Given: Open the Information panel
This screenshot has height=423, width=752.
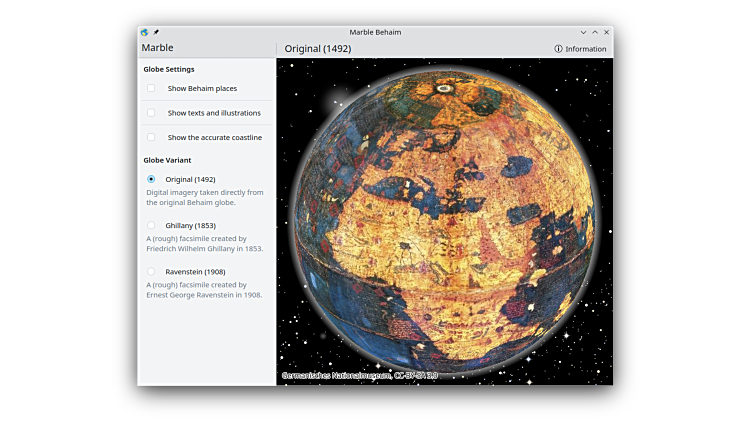Looking at the screenshot, I should [580, 49].
